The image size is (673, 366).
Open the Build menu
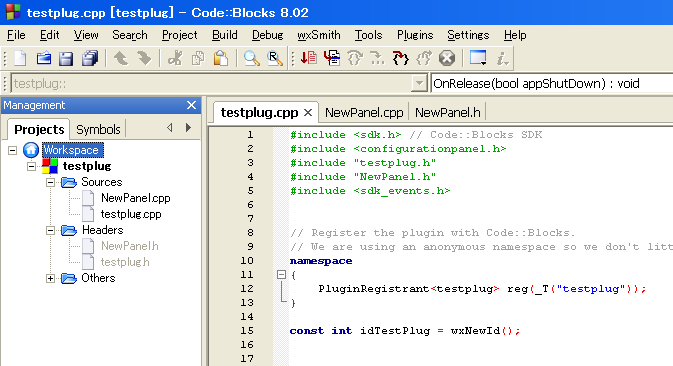click(x=224, y=35)
